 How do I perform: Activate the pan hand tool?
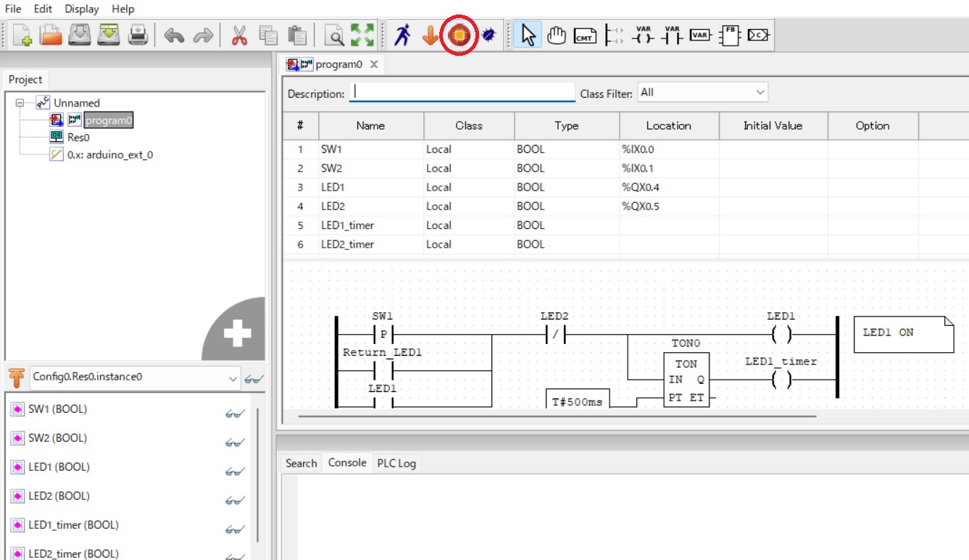pos(557,34)
